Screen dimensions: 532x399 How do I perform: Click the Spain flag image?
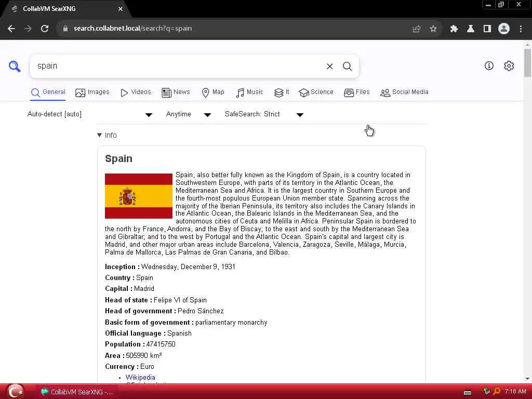138,196
